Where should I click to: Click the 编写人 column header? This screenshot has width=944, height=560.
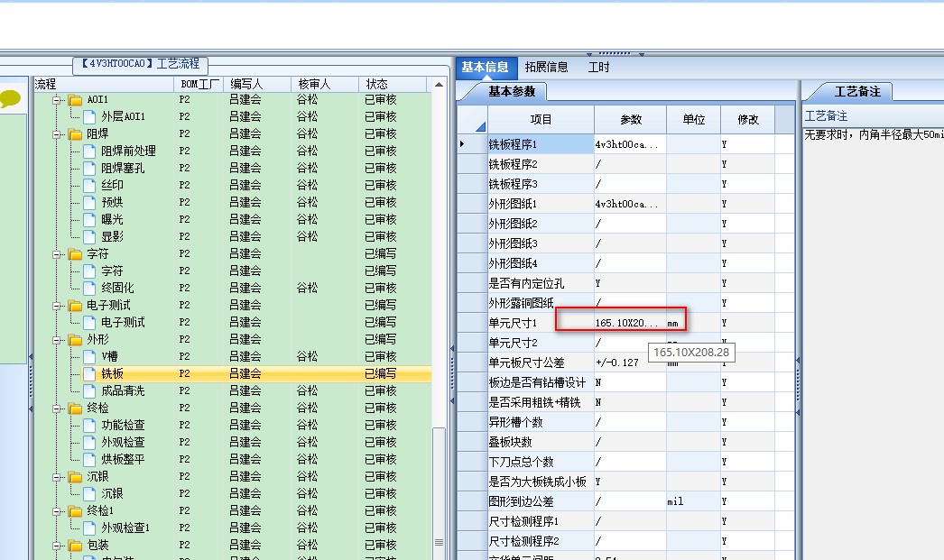click(x=257, y=84)
